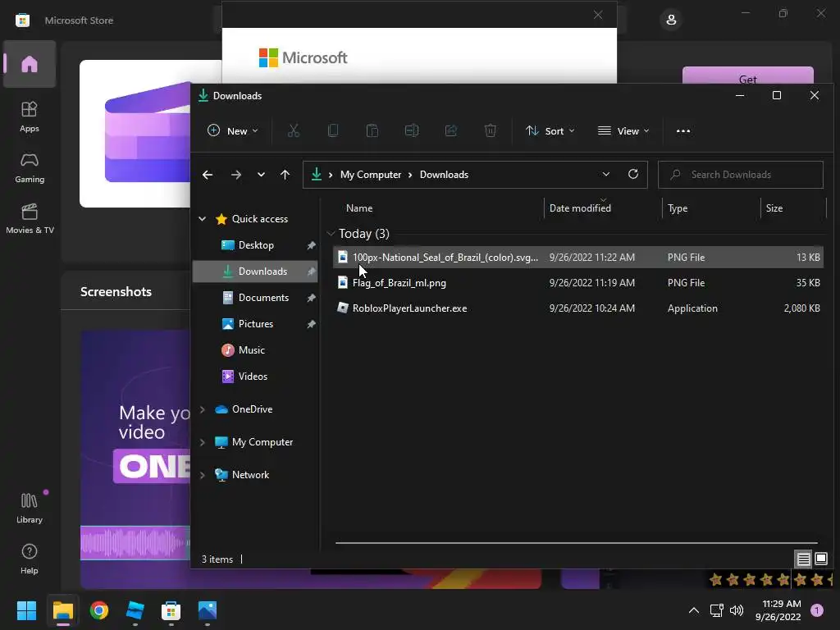Click the Microsoft Store account profile icon
The width and height of the screenshot is (840, 630).
click(x=671, y=21)
